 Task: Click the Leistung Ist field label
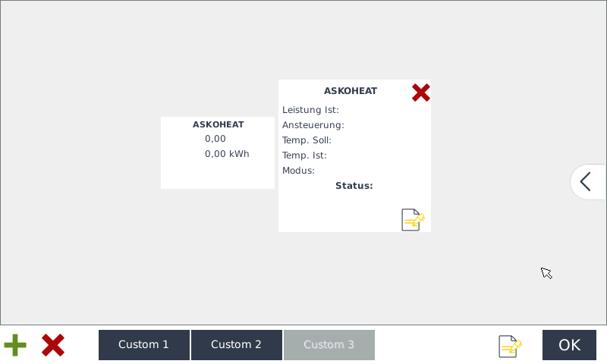(310, 110)
